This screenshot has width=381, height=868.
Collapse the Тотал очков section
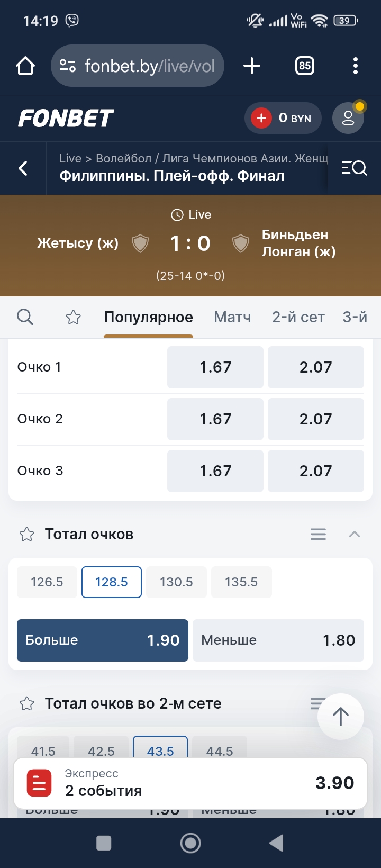[355, 535]
